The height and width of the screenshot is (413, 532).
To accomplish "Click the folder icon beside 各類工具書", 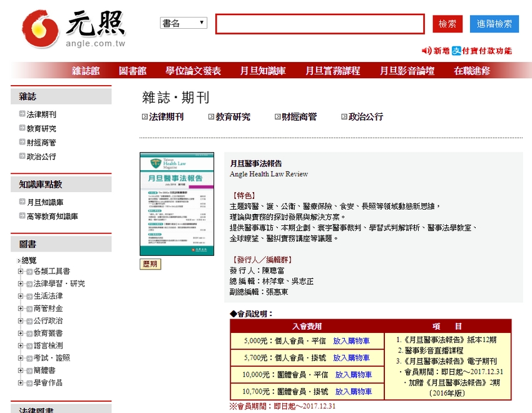I will [29, 272].
